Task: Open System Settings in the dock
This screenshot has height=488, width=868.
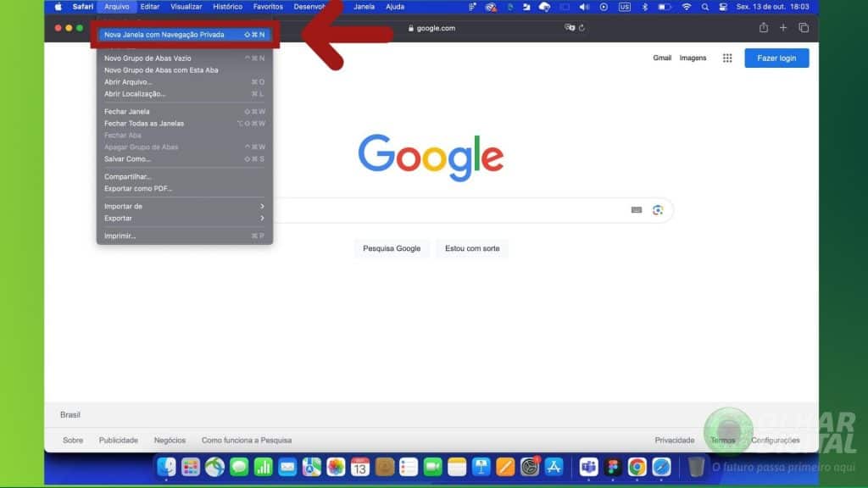Action: click(x=530, y=467)
